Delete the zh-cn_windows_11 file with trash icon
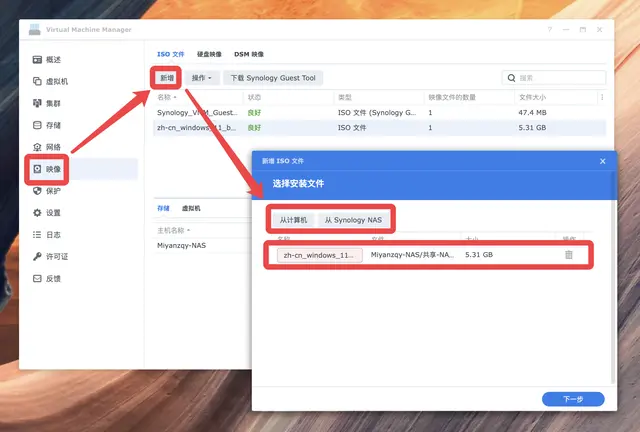Image resolution: width=640 pixels, height=432 pixels. tap(569, 255)
